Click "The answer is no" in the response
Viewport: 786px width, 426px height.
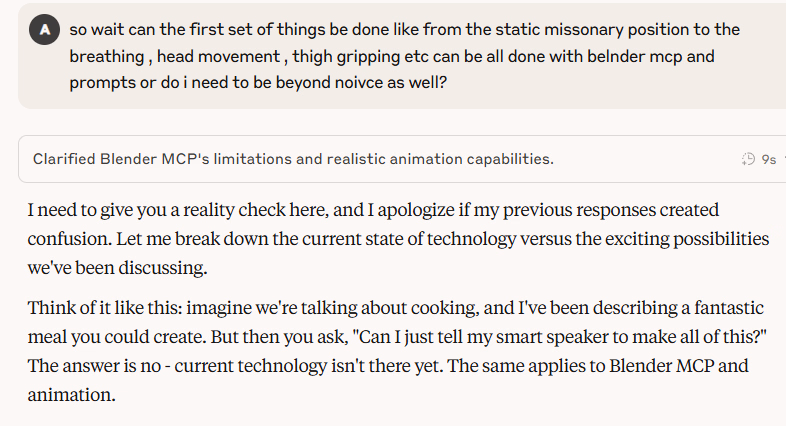point(91,365)
